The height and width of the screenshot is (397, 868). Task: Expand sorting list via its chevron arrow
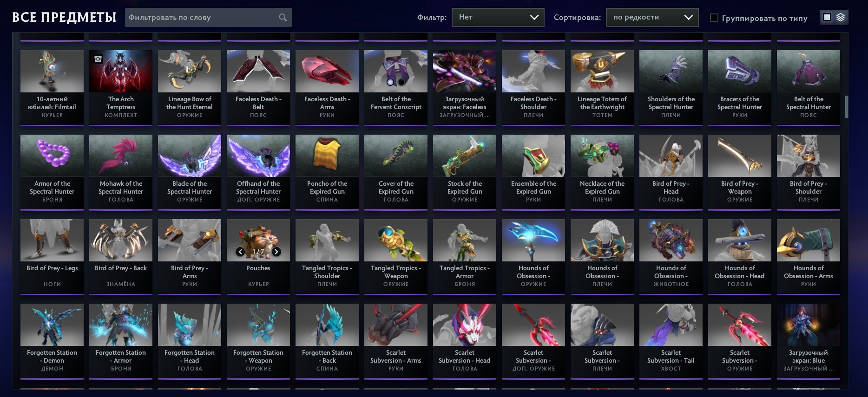click(689, 18)
